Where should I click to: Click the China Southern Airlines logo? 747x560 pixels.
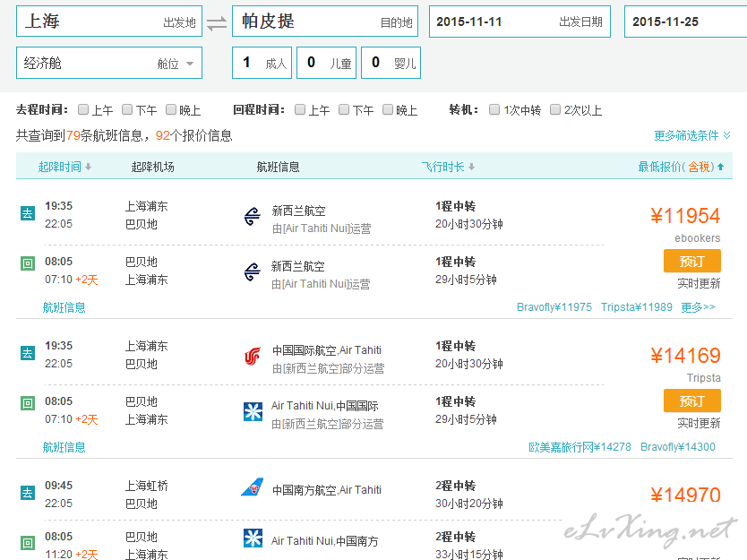pos(253,487)
